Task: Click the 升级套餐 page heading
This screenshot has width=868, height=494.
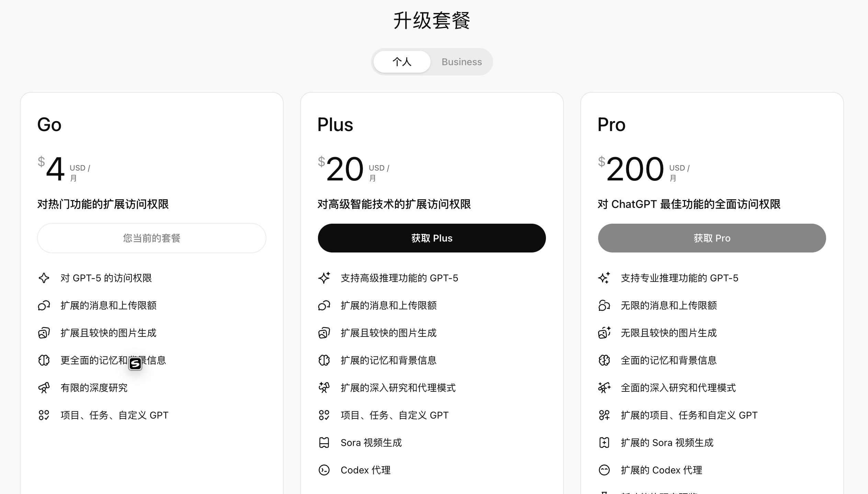Action: click(x=432, y=21)
